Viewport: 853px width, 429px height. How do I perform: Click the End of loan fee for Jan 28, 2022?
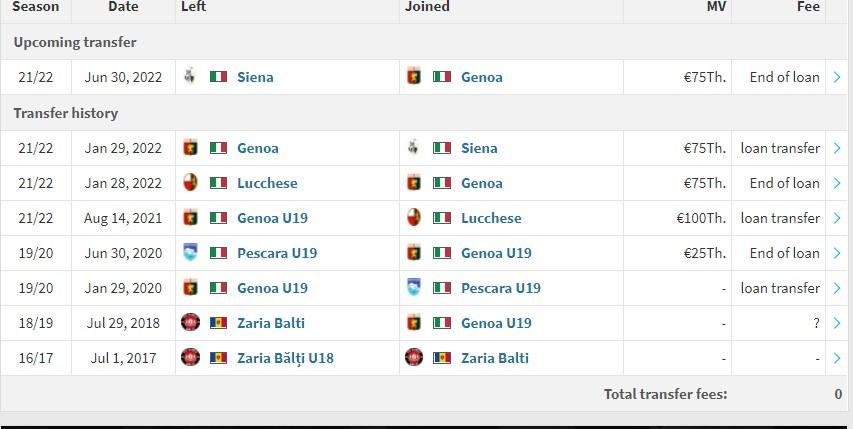click(784, 183)
